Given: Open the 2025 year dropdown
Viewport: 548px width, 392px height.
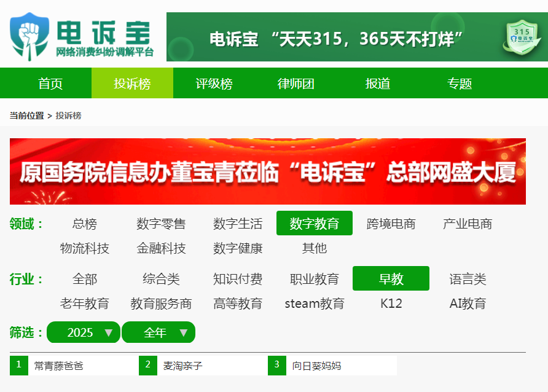Looking at the screenshot, I should (83, 332).
